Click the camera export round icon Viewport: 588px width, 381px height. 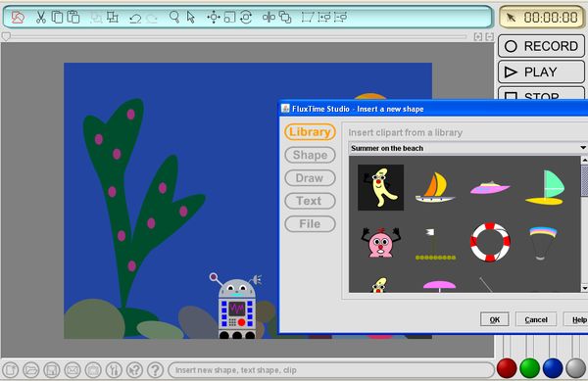pos(93,370)
